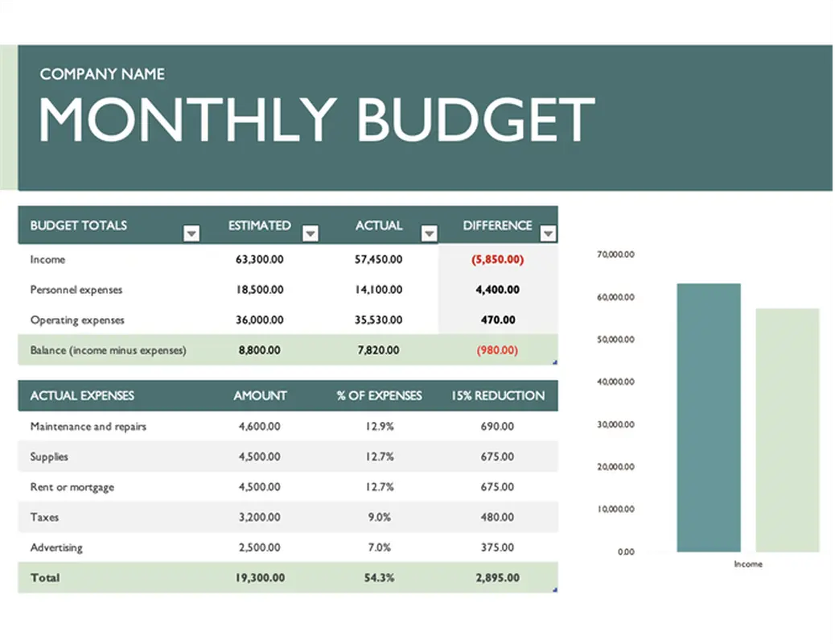Click the 35,530.00 actual operating cell
This screenshot has width=835, height=644.
[378, 320]
